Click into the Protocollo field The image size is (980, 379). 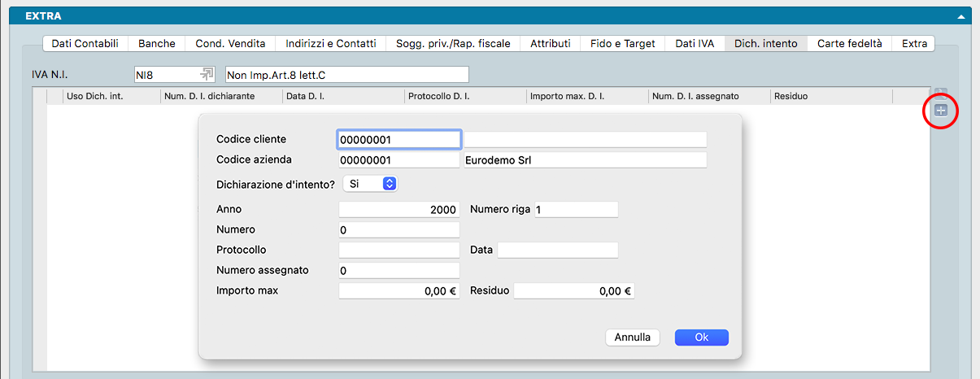click(x=399, y=250)
